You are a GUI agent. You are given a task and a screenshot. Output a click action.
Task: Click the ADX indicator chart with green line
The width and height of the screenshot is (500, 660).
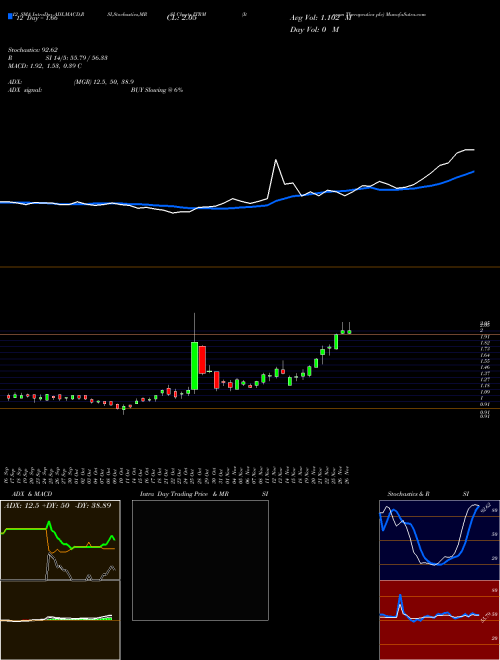60,540
